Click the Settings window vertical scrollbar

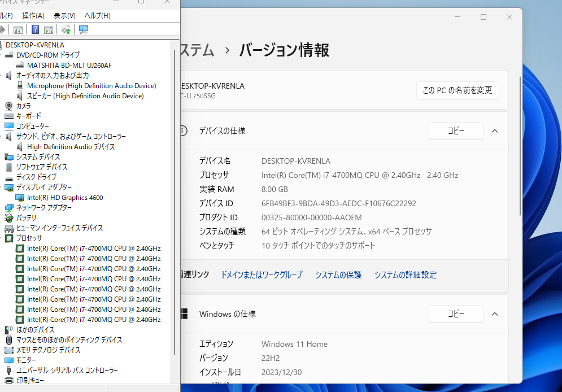click(520, 145)
